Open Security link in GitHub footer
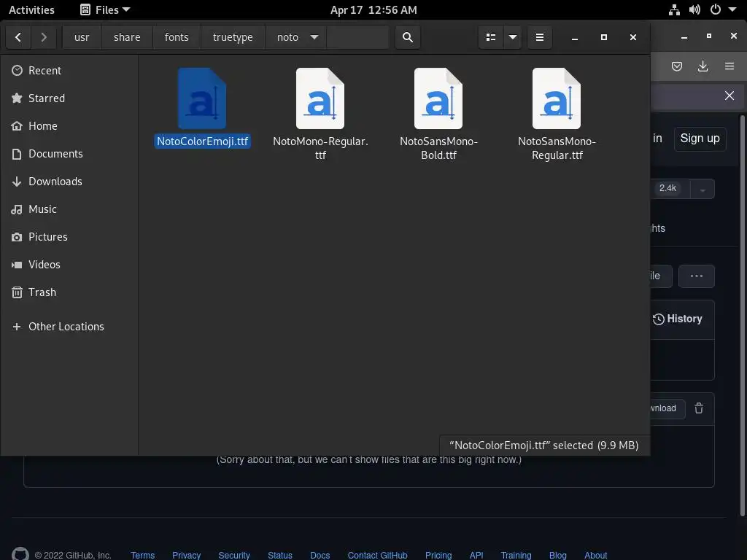747x560 pixels. 234,555
